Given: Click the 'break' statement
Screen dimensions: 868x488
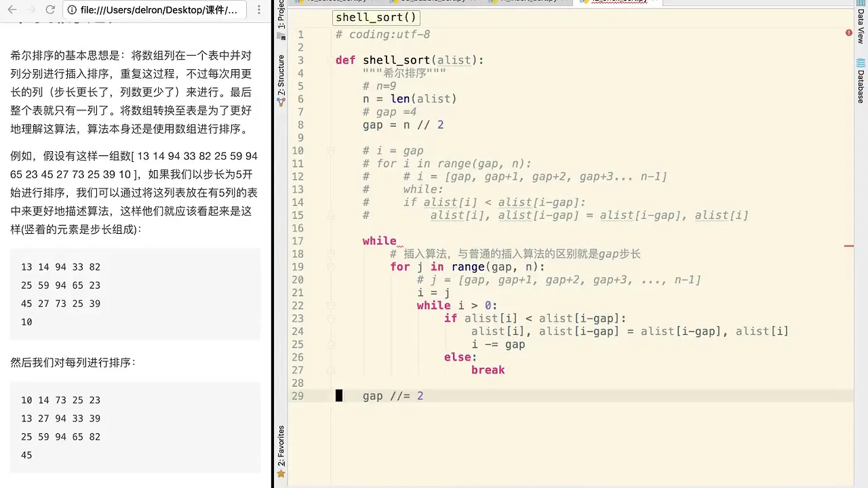Looking at the screenshot, I should (x=488, y=370).
